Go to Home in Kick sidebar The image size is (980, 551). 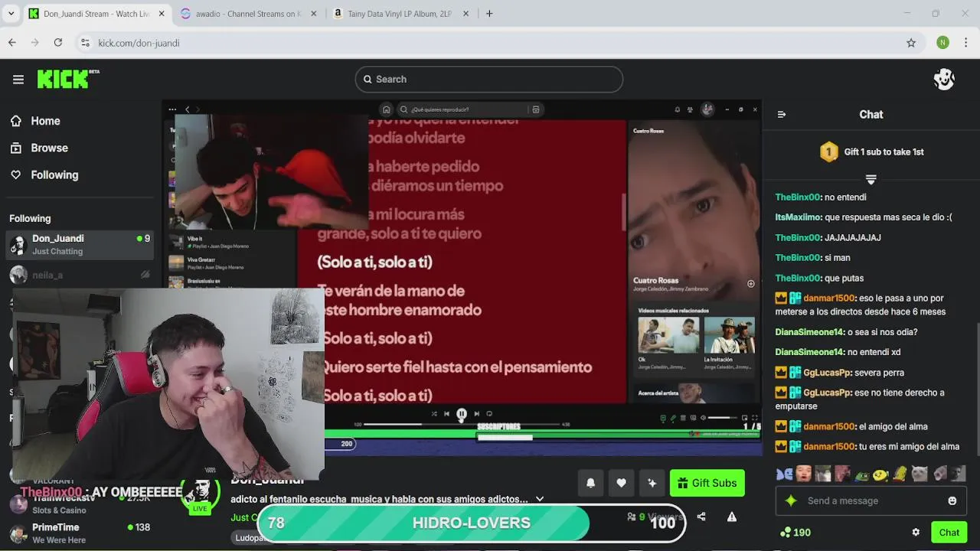pos(35,121)
